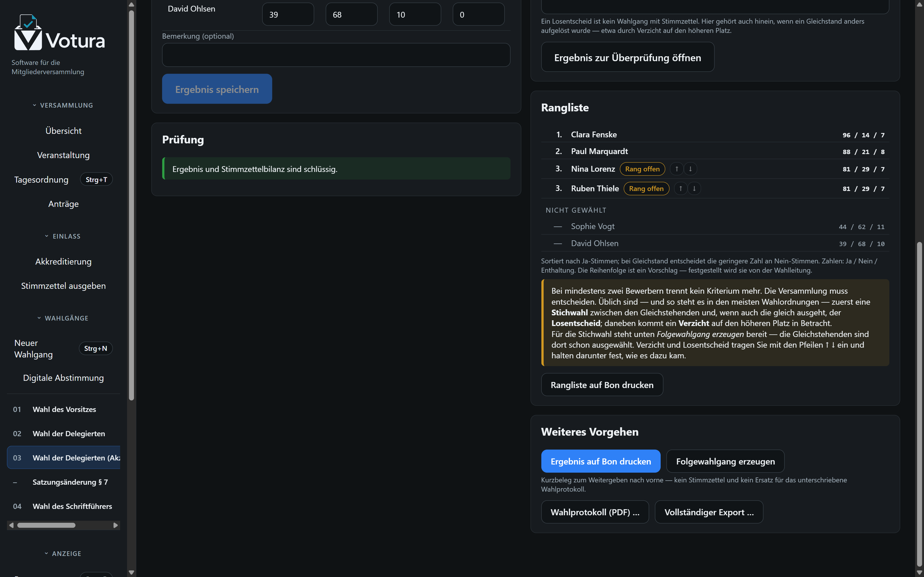Viewport: 924px width, 577px height.
Task: Click Ergebnis speichern button
Action: [217, 89]
